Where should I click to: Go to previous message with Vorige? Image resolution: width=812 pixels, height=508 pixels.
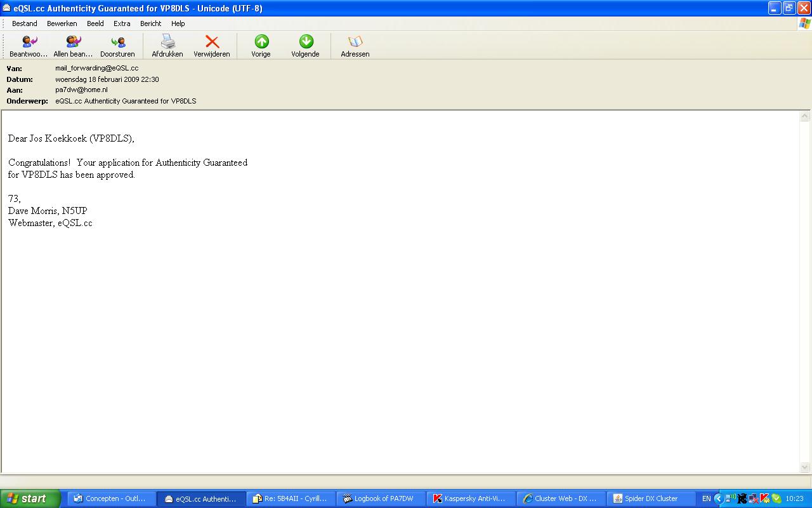click(x=261, y=42)
